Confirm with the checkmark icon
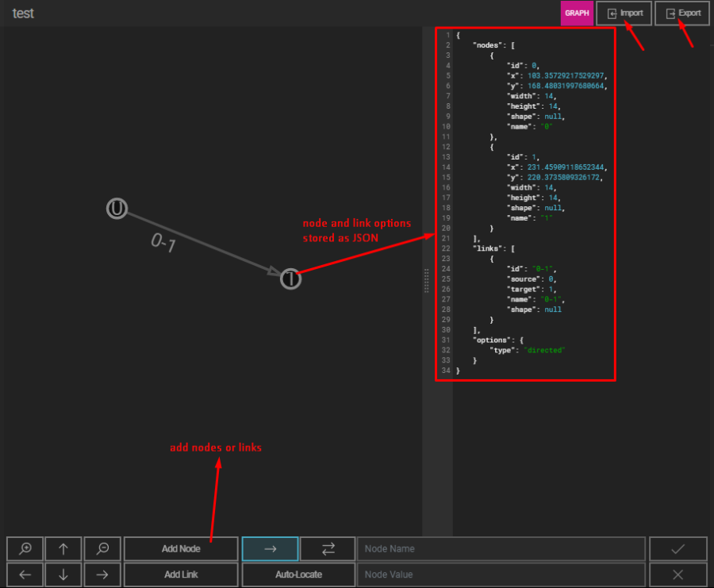The image size is (714, 588). tap(678, 548)
